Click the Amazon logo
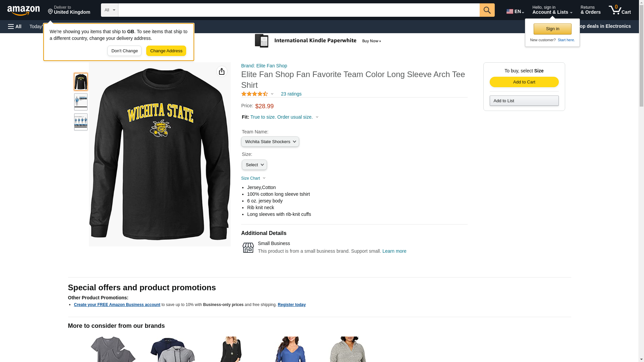 coord(23,10)
